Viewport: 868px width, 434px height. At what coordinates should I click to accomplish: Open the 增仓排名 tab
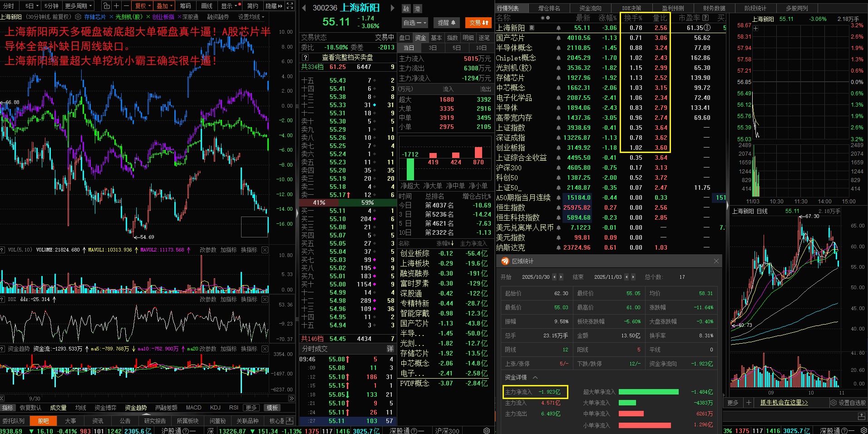point(549,8)
